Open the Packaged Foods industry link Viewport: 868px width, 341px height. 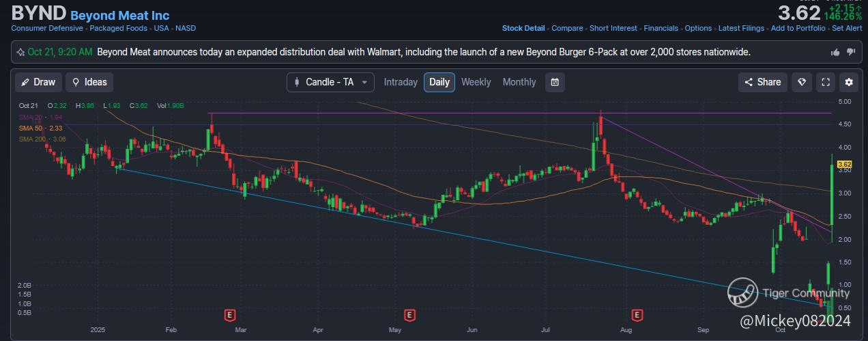pos(119,28)
